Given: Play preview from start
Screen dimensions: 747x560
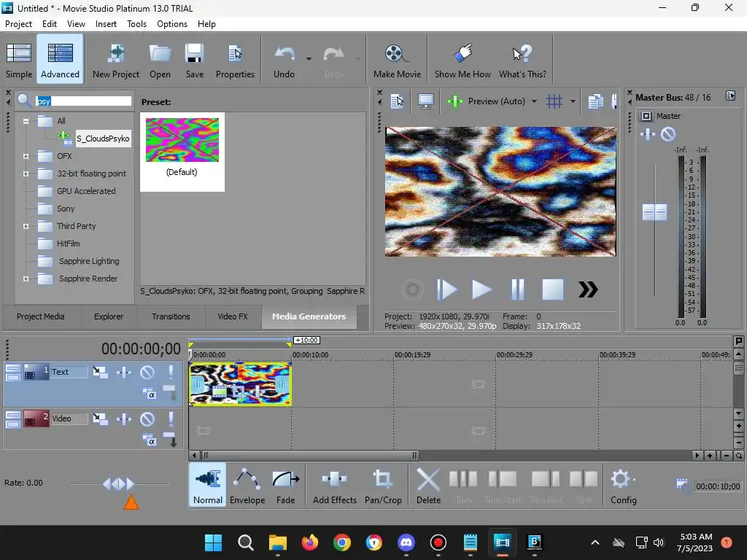Looking at the screenshot, I should click(x=446, y=289).
